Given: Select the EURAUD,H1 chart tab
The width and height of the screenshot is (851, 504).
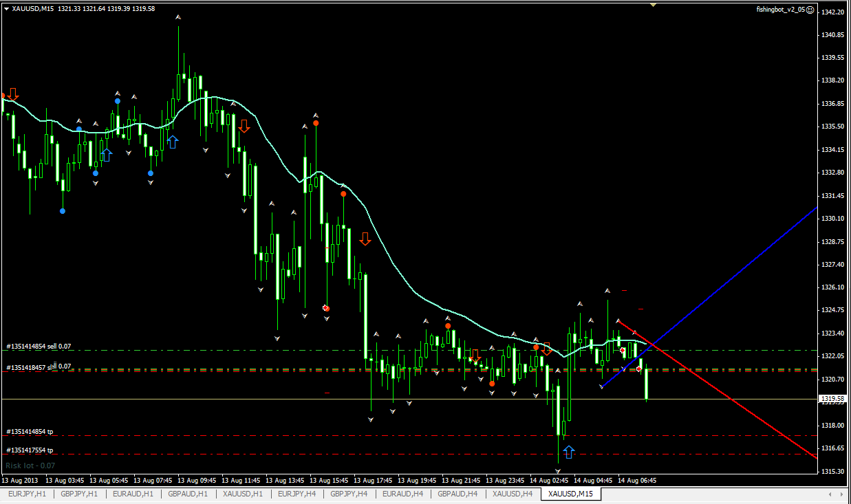Looking at the screenshot, I should click(x=133, y=494).
